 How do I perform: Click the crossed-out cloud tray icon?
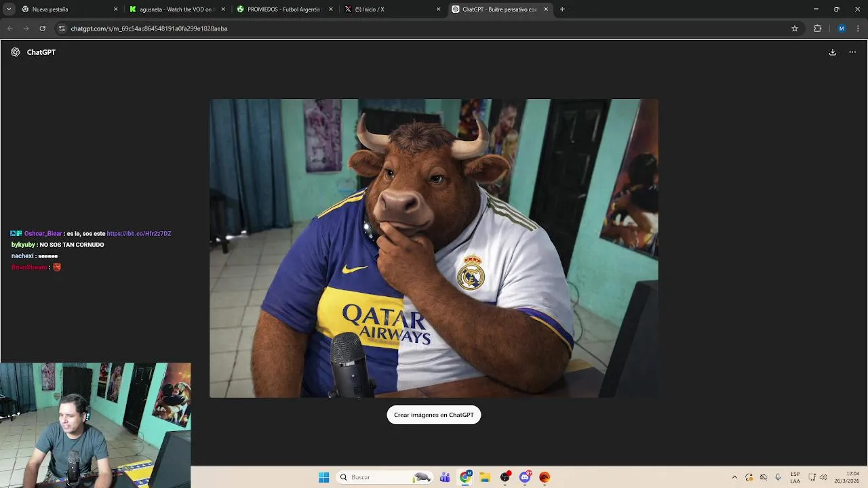pyautogui.click(x=764, y=477)
